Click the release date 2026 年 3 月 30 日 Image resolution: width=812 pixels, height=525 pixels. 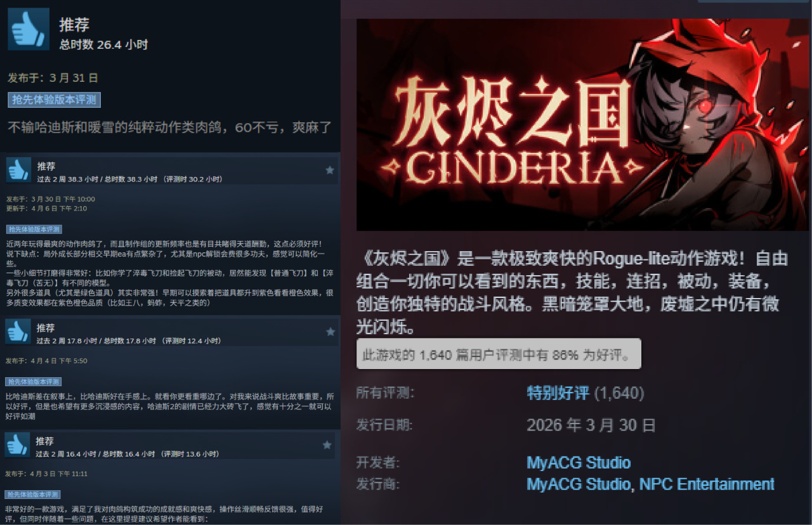tap(591, 425)
